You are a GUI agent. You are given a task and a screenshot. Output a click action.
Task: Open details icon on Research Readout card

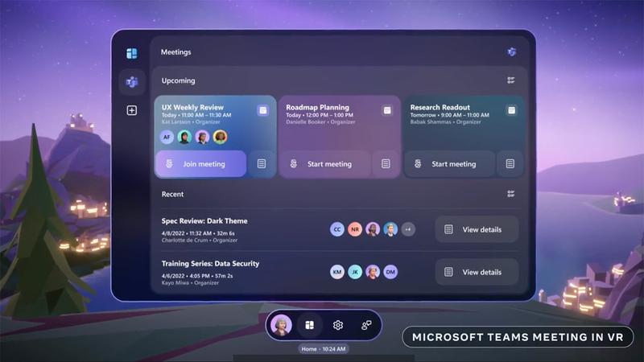click(510, 164)
